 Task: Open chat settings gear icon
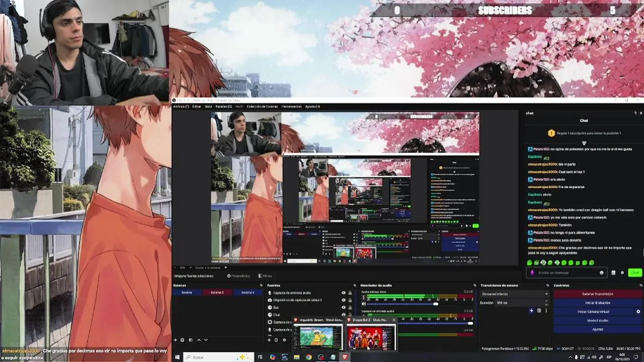click(622, 273)
